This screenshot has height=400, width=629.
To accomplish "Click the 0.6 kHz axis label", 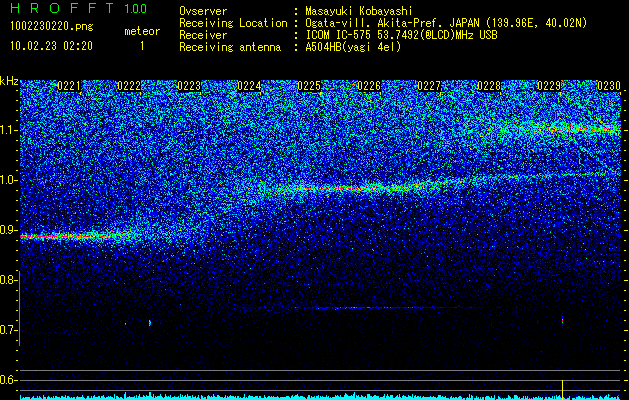I will coord(9,380).
